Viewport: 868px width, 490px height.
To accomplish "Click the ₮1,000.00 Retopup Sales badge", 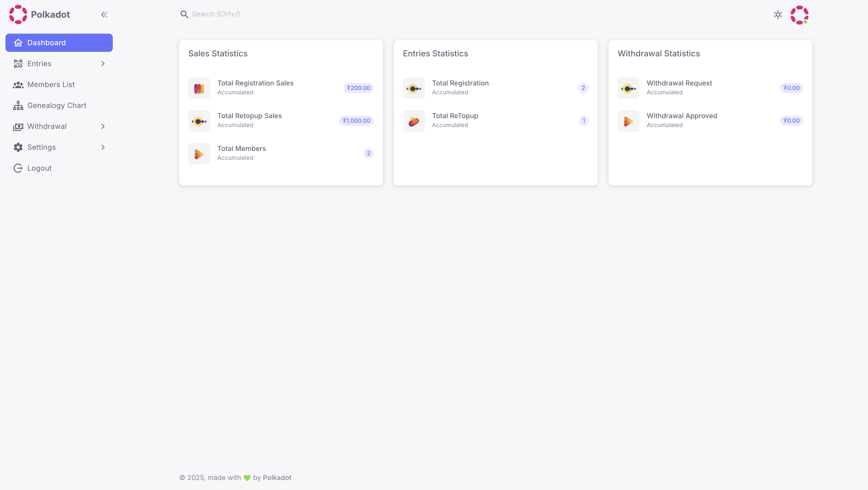I will [356, 120].
